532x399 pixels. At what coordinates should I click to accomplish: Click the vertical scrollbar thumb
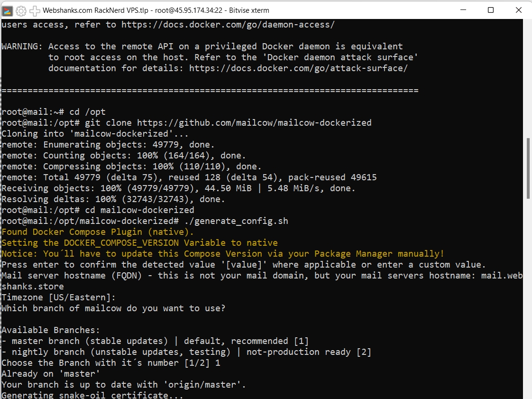tap(528, 161)
